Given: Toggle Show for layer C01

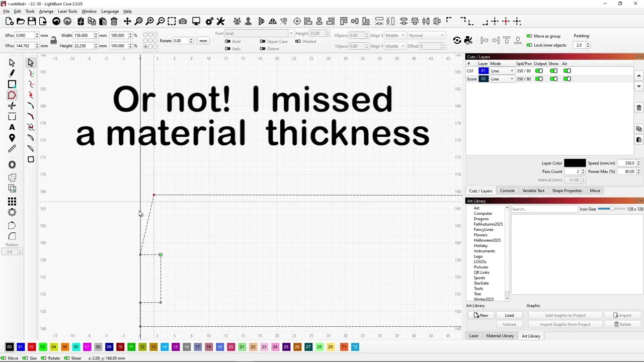Looking at the screenshot, I should click(x=553, y=71).
